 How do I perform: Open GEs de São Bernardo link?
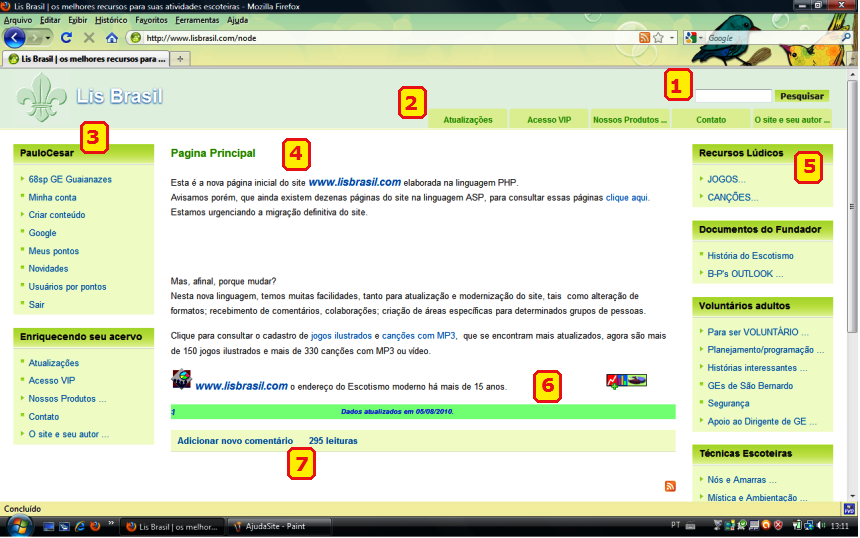click(x=750, y=386)
